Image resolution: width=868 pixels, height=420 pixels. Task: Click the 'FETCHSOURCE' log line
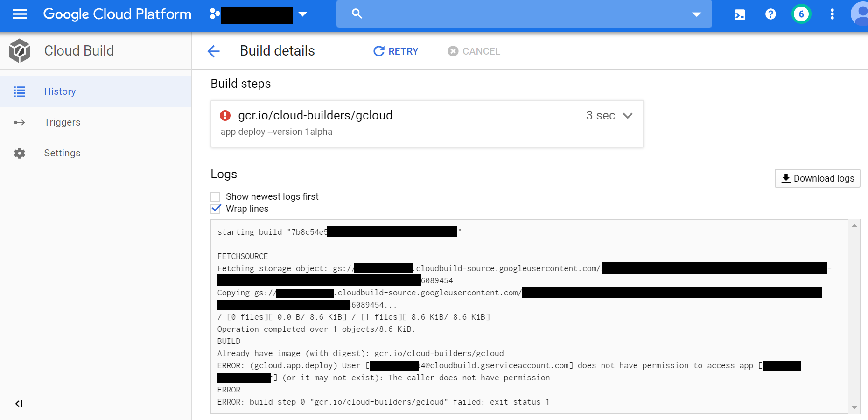click(x=243, y=256)
